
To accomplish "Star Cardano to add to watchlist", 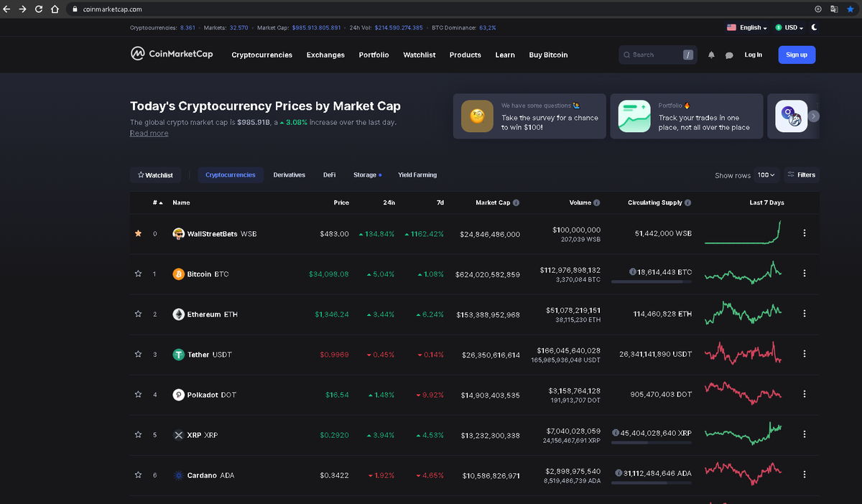I will (138, 475).
